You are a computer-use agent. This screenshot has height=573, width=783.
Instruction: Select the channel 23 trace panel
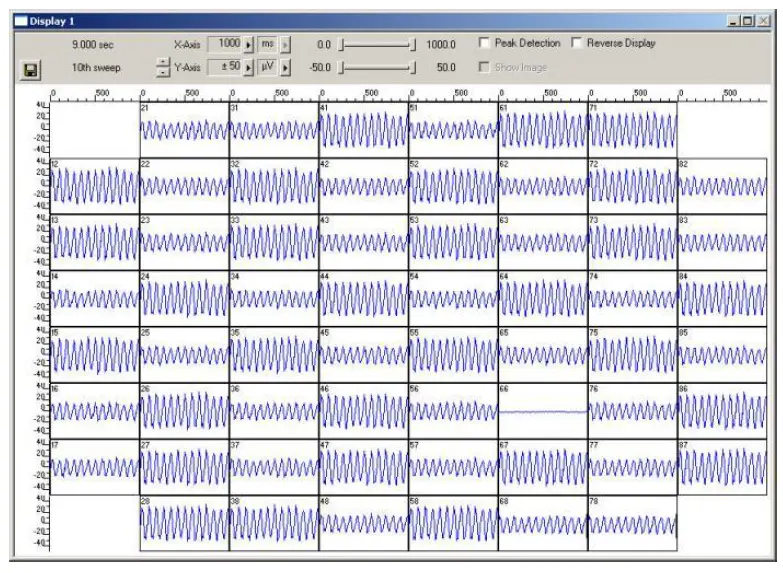[x=184, y=242]
